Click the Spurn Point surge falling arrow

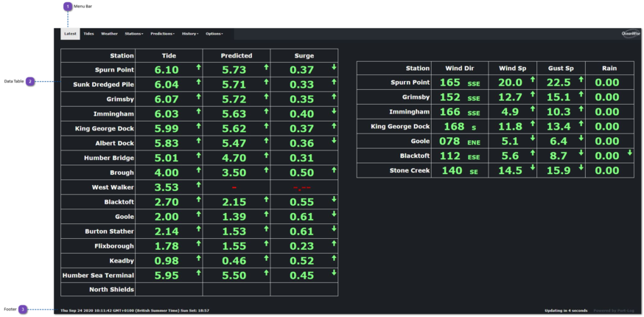[333, 67]
